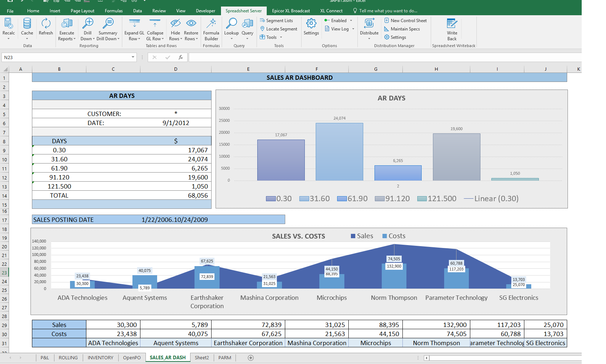Refresh the spreadsheet data
The height and width of the screenshot is (364, 606).
pos(46,26)
